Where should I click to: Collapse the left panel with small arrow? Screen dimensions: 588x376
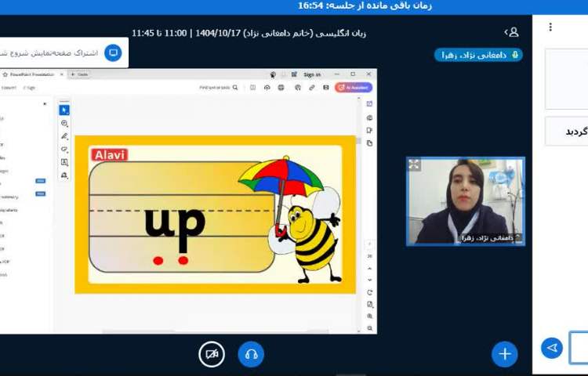(x=45, y=104)
